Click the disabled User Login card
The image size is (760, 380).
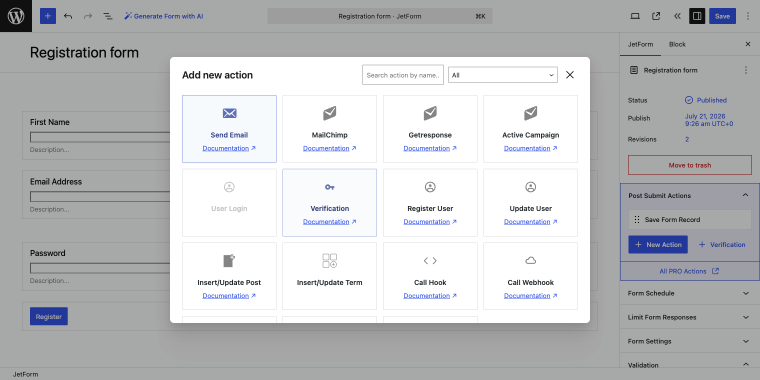click(x=229, y=203)
